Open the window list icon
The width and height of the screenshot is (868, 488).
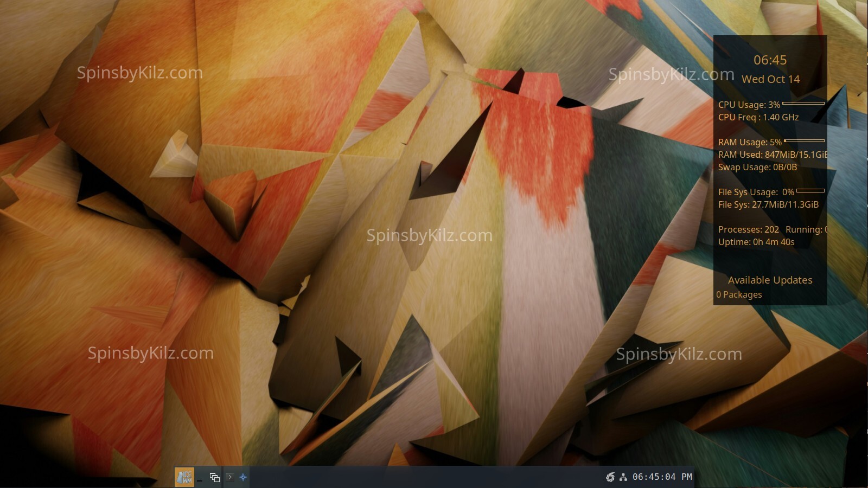point(215,477)
